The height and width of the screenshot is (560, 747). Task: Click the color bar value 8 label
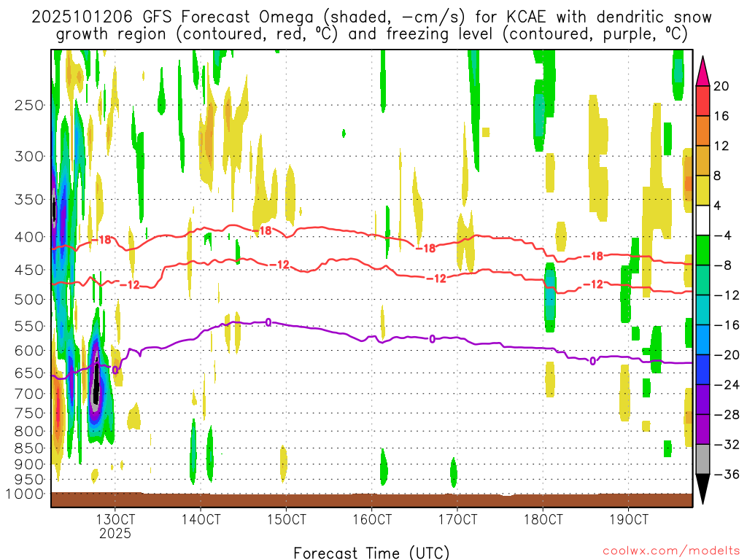point(717,176)
